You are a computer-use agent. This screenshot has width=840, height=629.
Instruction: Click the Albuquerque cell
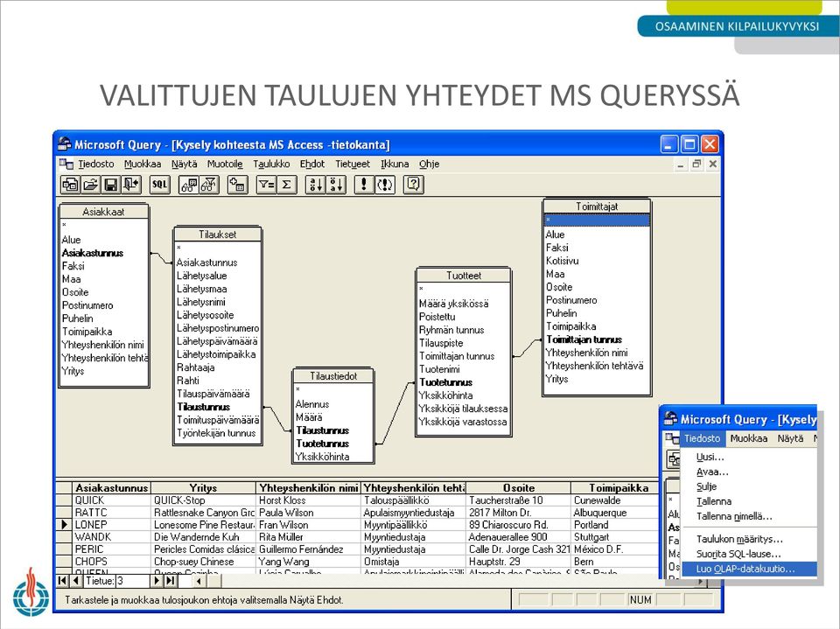coord(615,513)
